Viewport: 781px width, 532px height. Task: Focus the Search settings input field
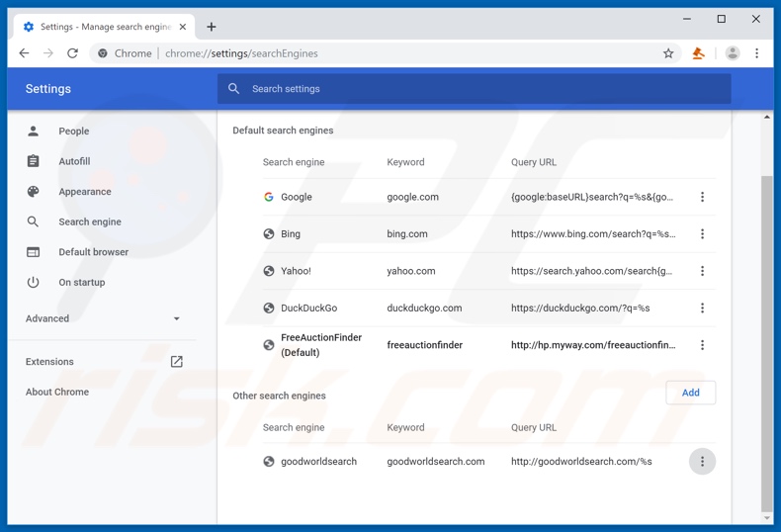pyautogui.click(x=474, y=89)
